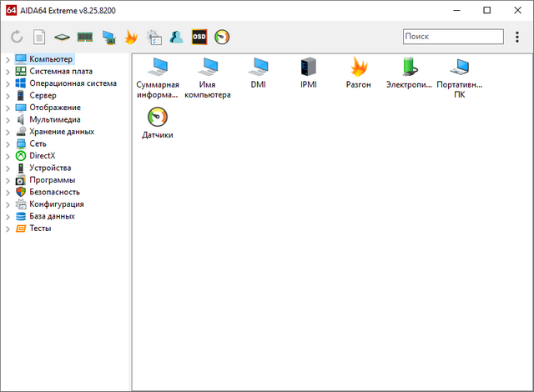The height and width of the screenshot is (392, 534).
Task: Click the gauge sensor toolbar icon
Action: tap(222, 37)
